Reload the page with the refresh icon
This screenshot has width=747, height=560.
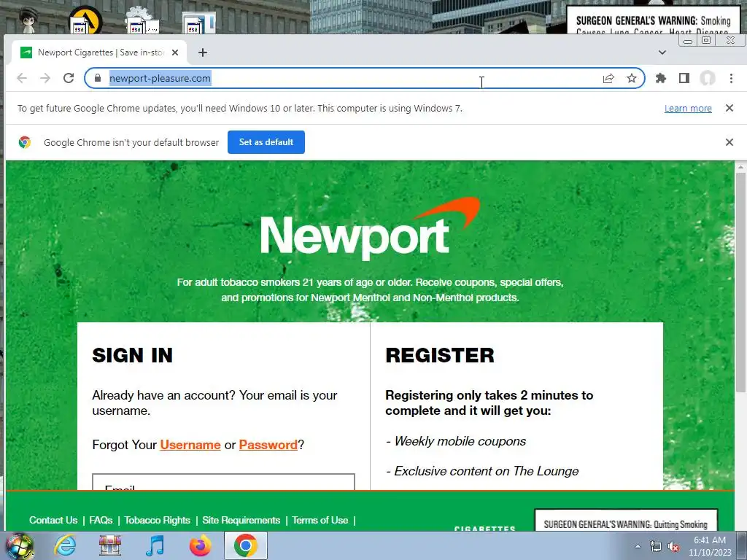click(69, 78)
